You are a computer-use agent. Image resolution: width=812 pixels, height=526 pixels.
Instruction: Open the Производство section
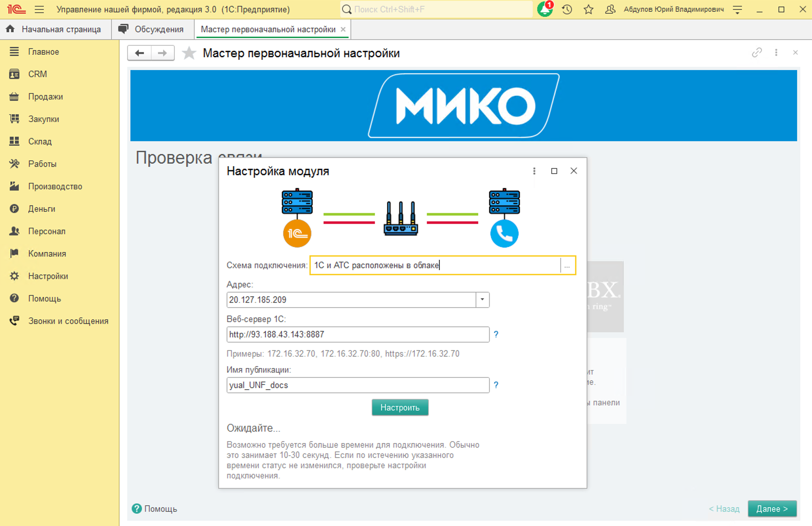tap(55, 186)
